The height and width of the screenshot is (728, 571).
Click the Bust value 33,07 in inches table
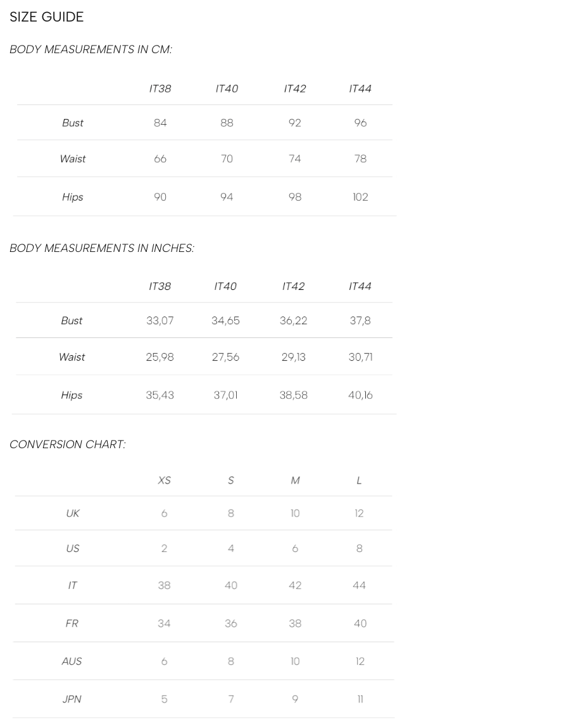pyautogui.click(x=160, y=321)
